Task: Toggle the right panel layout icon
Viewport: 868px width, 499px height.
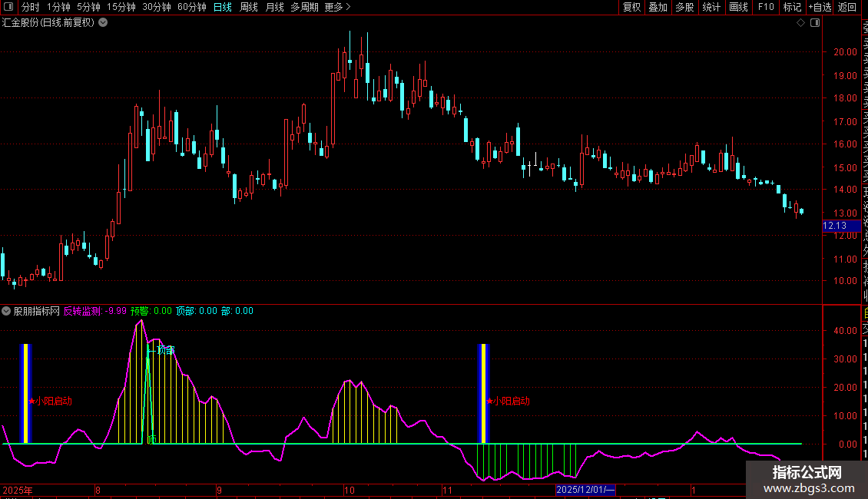Action: (813, 23)
